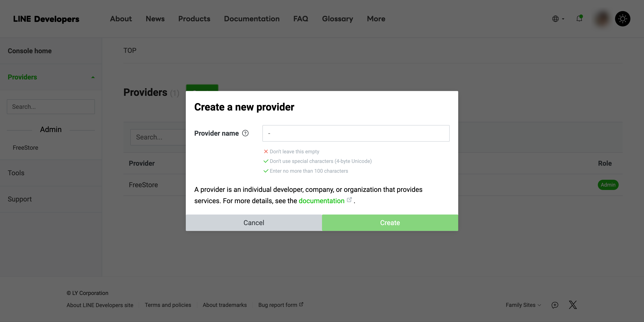Open the X social link in footer
The width and height of the screenshot is (644, 322).
pos(572,305)
